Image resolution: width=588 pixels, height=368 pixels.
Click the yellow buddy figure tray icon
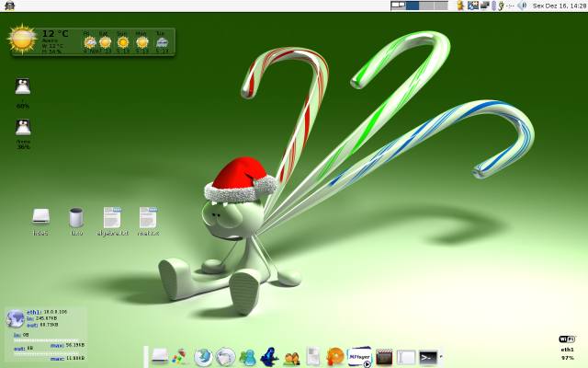pyautogui.click(x=460, y=6)
